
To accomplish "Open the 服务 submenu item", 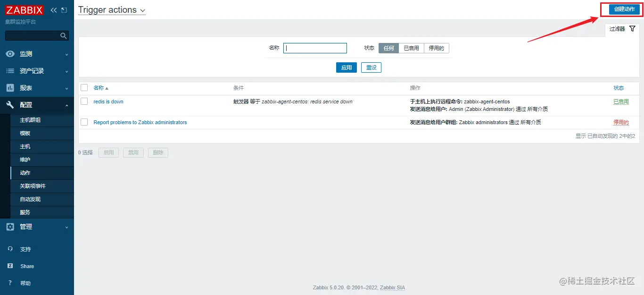I will pyautogui.click(x=42, y=212).
